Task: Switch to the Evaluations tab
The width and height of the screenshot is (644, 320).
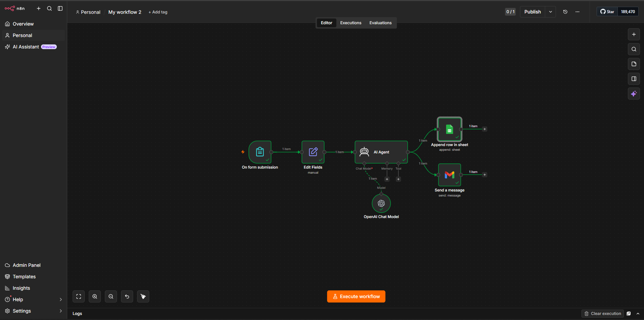Action: [x=380, y=23]
